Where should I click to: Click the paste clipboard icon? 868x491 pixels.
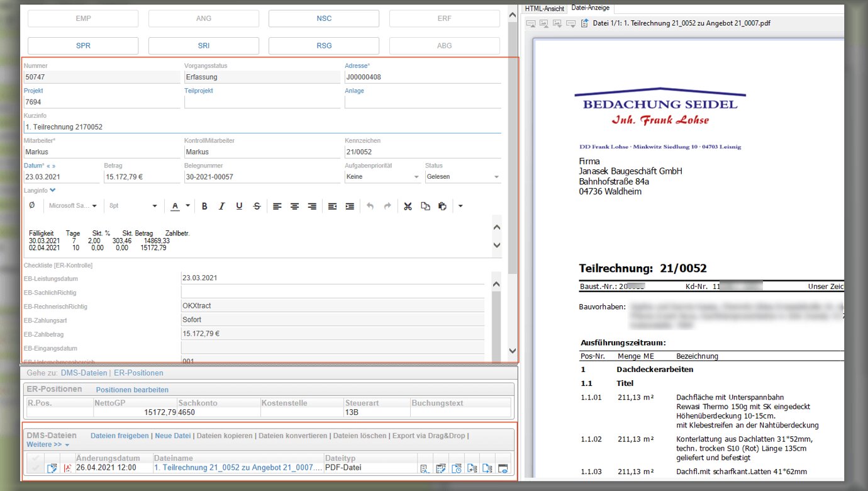click(442, 206)
